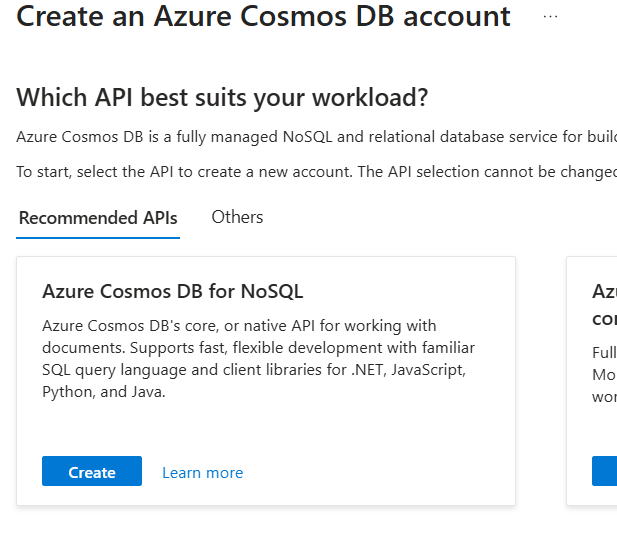Click the 'documents. Supports fast' description line
The width and height of the screenshot is (617, 535).
258,348
